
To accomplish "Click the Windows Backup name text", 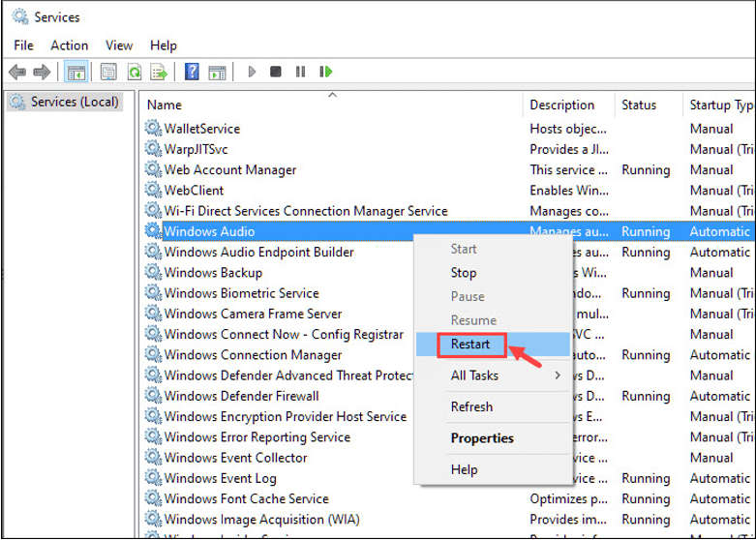I will (x=213, y=272).
